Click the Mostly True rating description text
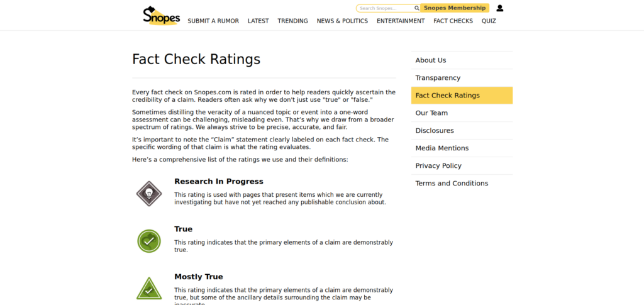 coord(284,297)
